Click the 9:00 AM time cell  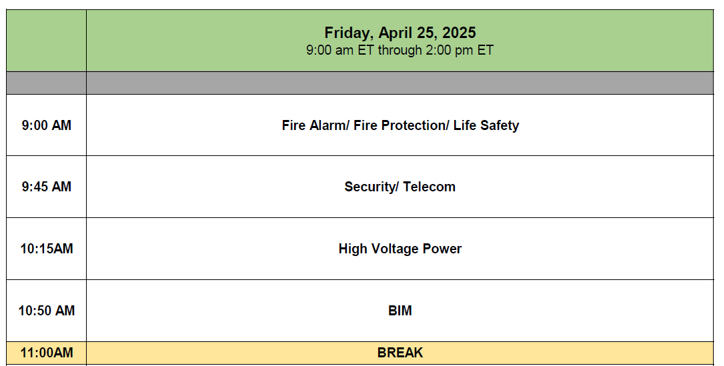click(46, 125)
